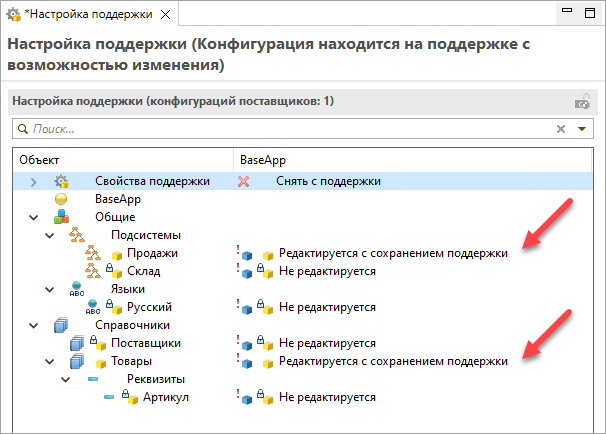Click the lock icon in the support settings header
This screenshot has width=606, height=434.
581,101
